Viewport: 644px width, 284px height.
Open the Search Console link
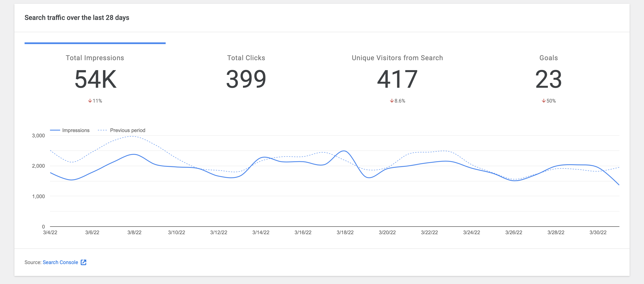pyautogui.click(x=60, y=262)
